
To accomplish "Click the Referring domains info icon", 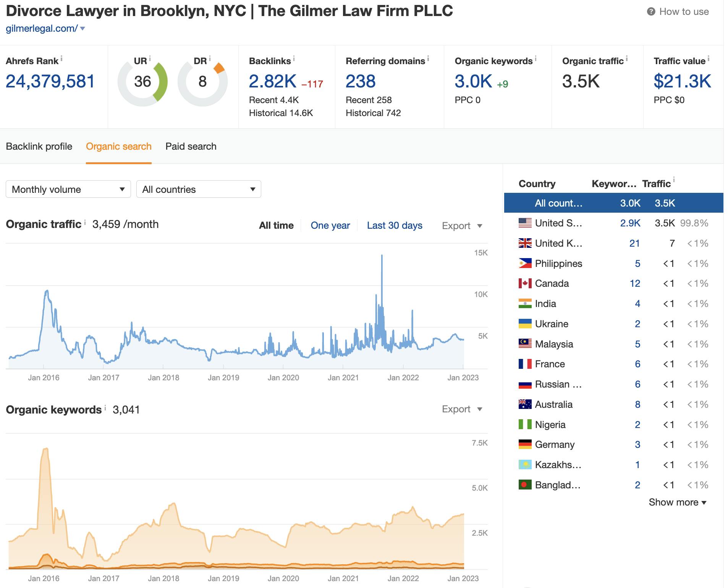I will pos(428,59).
